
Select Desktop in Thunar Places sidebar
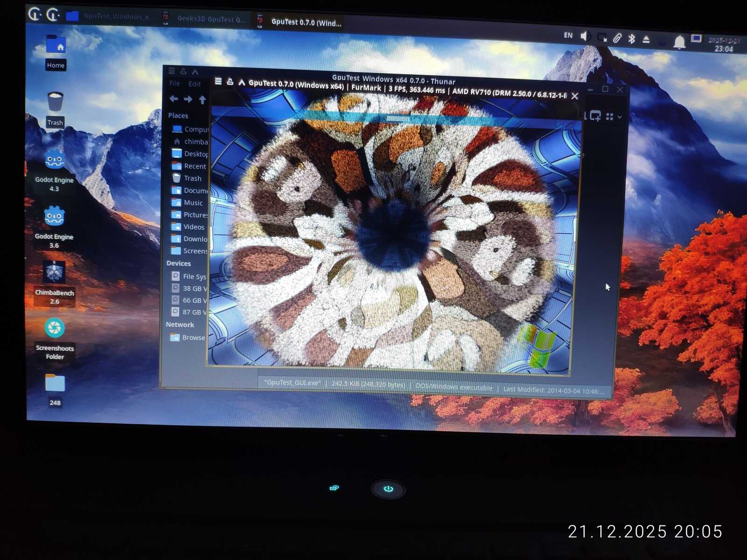(190, 154)
